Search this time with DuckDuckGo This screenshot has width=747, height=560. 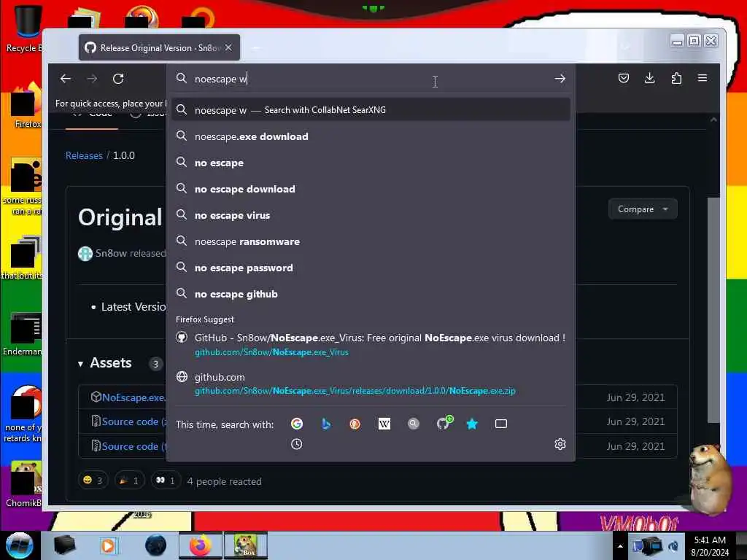[355, 424]
